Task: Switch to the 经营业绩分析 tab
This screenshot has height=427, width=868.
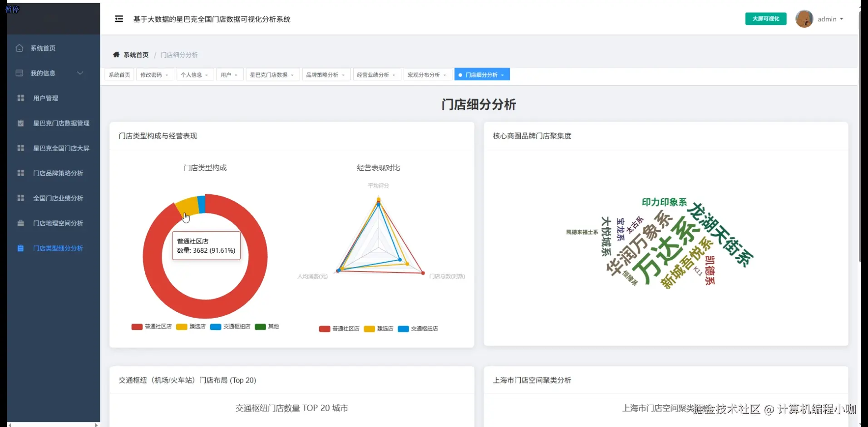Action: pos(374,74)
